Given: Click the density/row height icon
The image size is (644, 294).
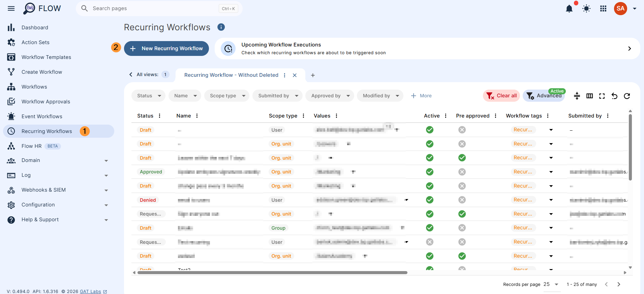Looking at the screenshot, I should click(x=577, y=96).
